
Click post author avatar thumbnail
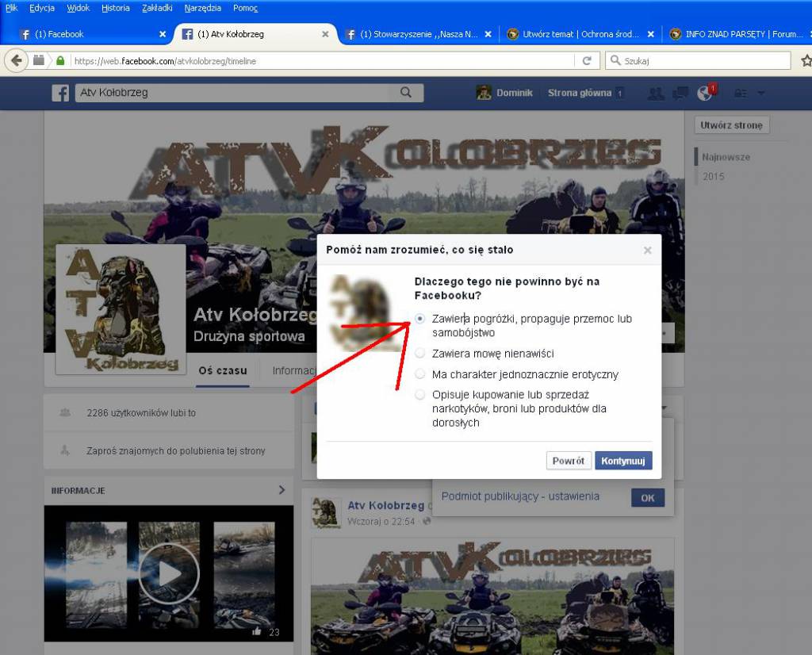(x=326, y=512)
